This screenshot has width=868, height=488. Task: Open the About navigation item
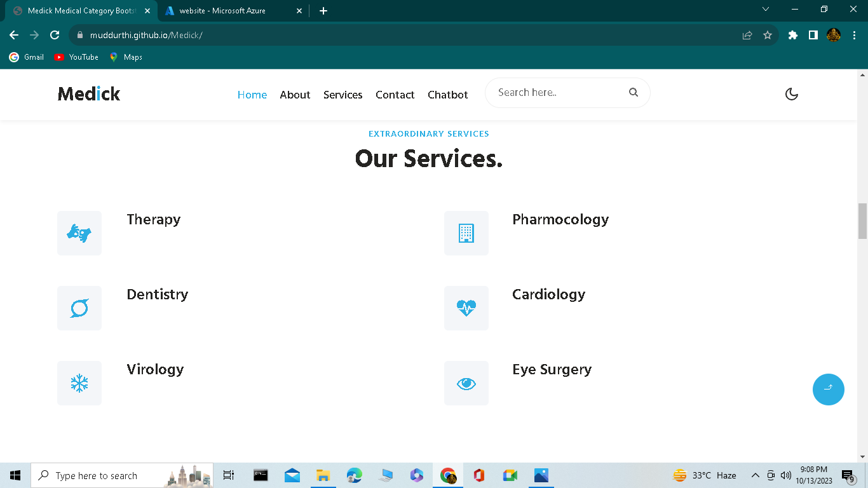pyautogui.click(x=295, y=95)
